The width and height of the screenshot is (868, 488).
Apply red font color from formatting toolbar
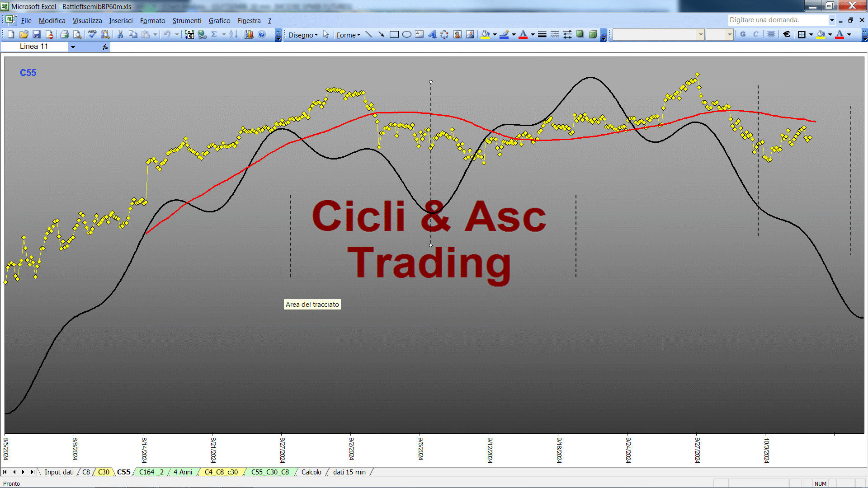840,35
